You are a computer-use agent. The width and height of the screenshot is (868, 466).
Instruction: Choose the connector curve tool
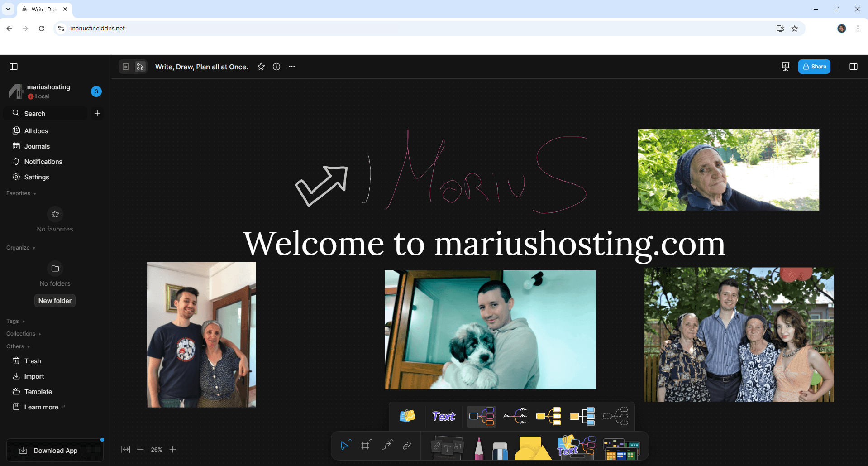point(387,446)
